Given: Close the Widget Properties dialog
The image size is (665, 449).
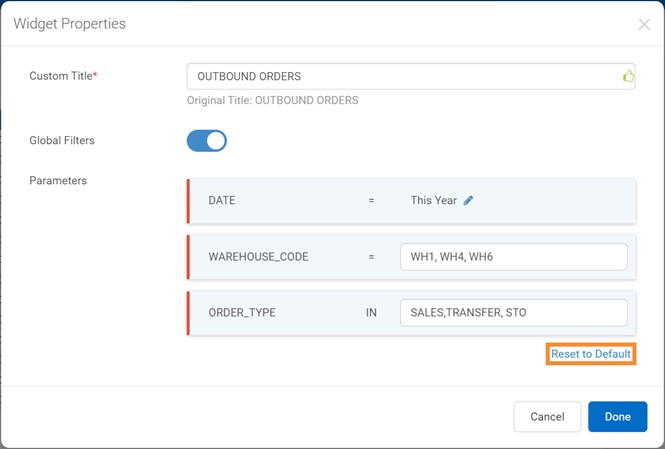Looking at the screenshot, I should click(x=644, y=24).
